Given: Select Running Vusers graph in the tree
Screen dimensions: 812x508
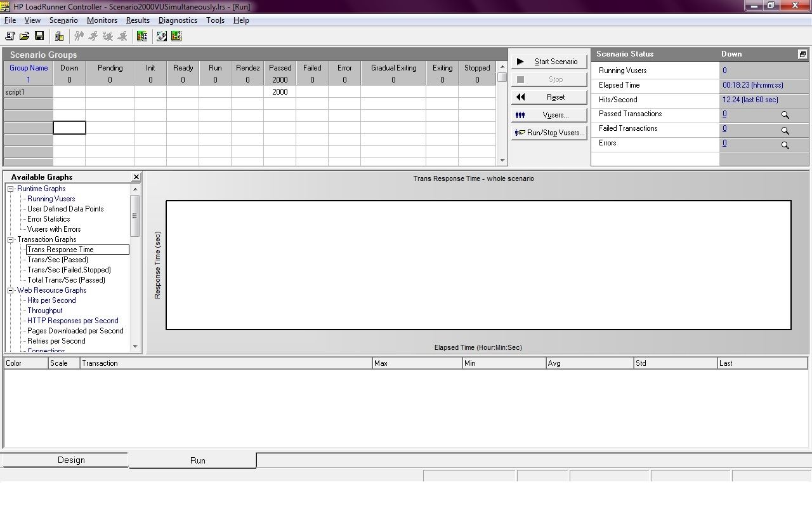Looking at the screenshot, I should pos(51,199).
